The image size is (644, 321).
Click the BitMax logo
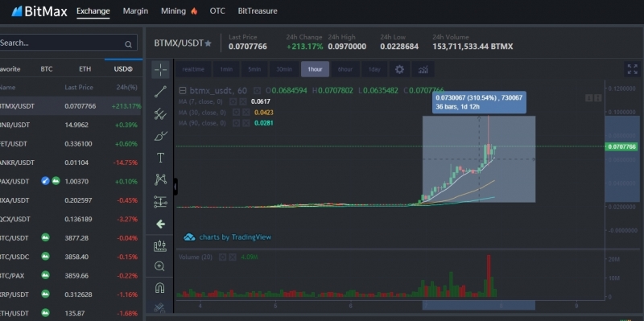pos(39,11)
